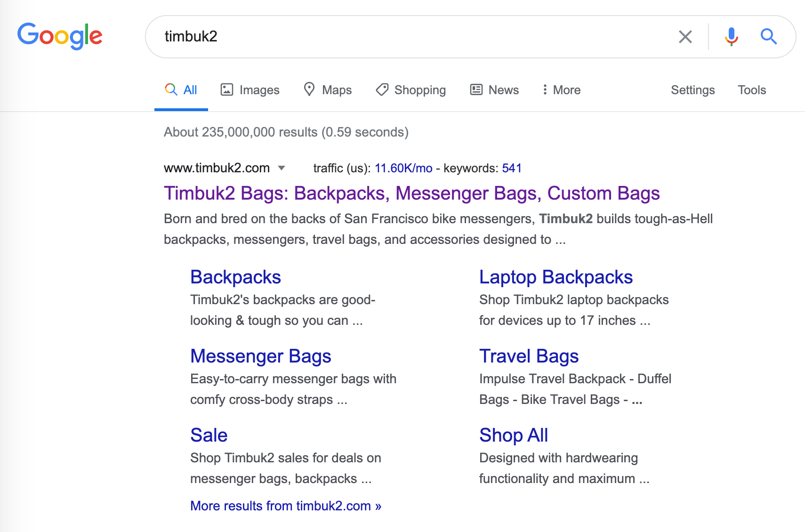This screenshot has height=532, width=805.
Task: Clear the search box with the X icon
Action: [x=685, y=37]
